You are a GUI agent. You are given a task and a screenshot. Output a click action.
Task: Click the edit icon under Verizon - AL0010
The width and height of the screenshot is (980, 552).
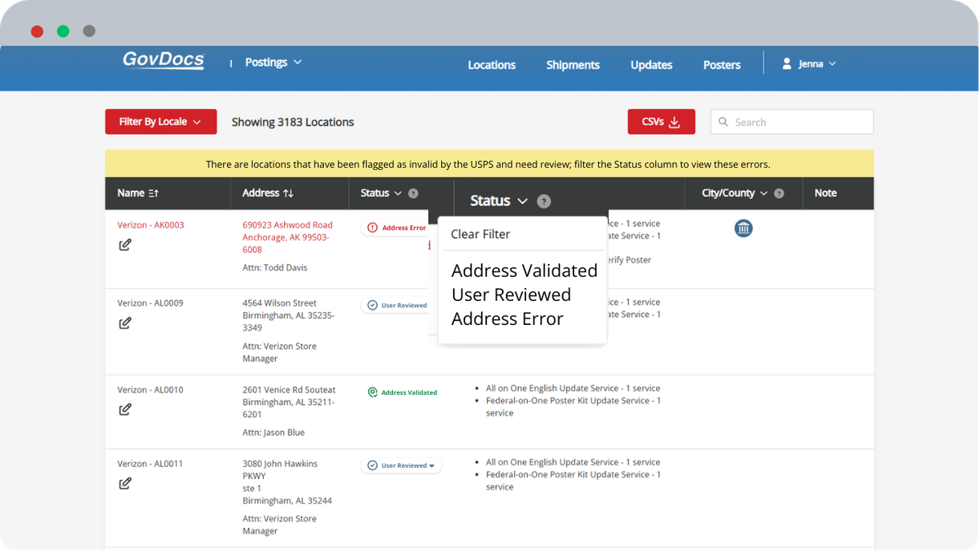click(125, 410)
